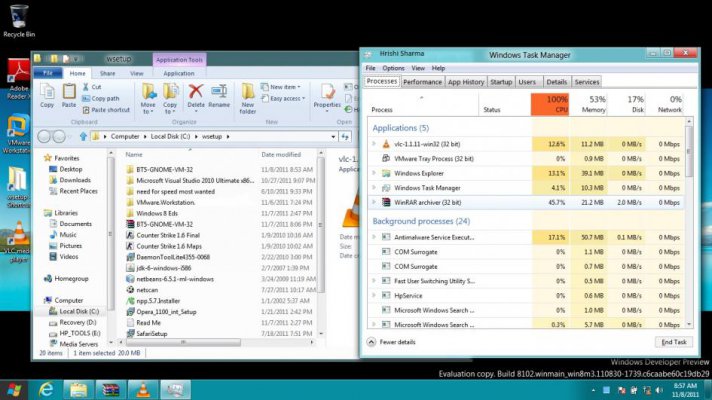Sort processes by CPU column header
The height and width of the screenshot is (400, 712).
pos(550,104)
